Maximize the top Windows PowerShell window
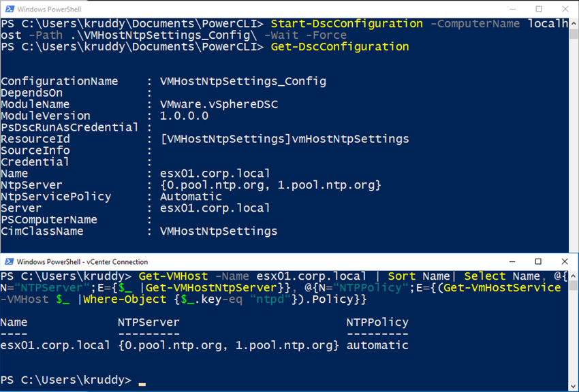This screenshot has height=392, width=579. coord(539,9)
